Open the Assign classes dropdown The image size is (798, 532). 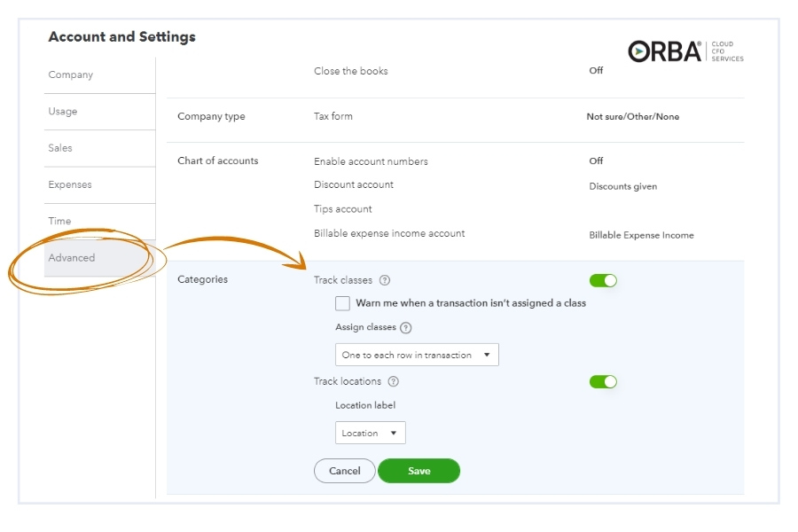417,355
